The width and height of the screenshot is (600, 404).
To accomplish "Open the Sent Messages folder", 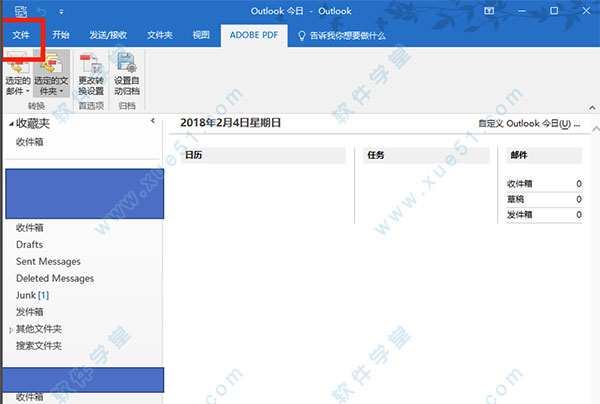I will point(48,262).
